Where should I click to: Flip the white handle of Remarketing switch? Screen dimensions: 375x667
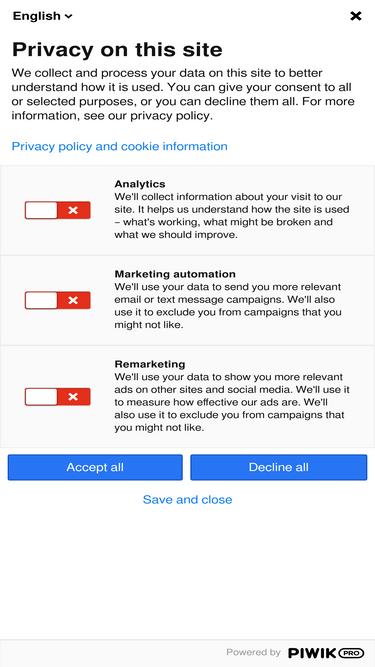coord(41,396)
